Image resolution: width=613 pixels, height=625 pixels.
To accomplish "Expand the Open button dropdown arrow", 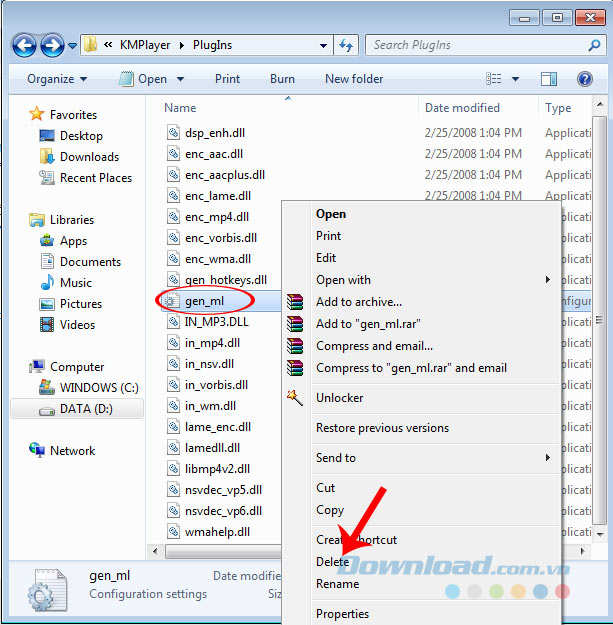I will (x=180, y=79).
